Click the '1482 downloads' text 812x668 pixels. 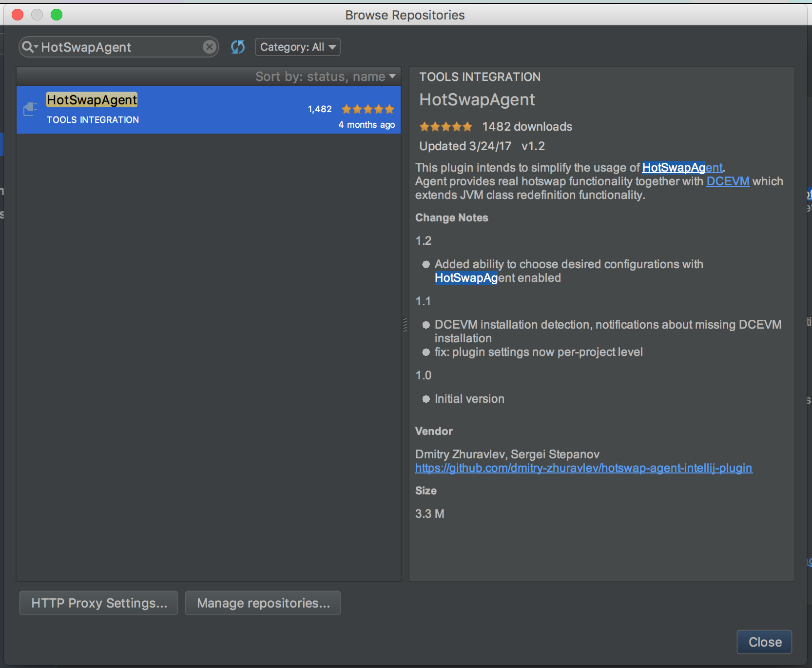tap(527, 127)
